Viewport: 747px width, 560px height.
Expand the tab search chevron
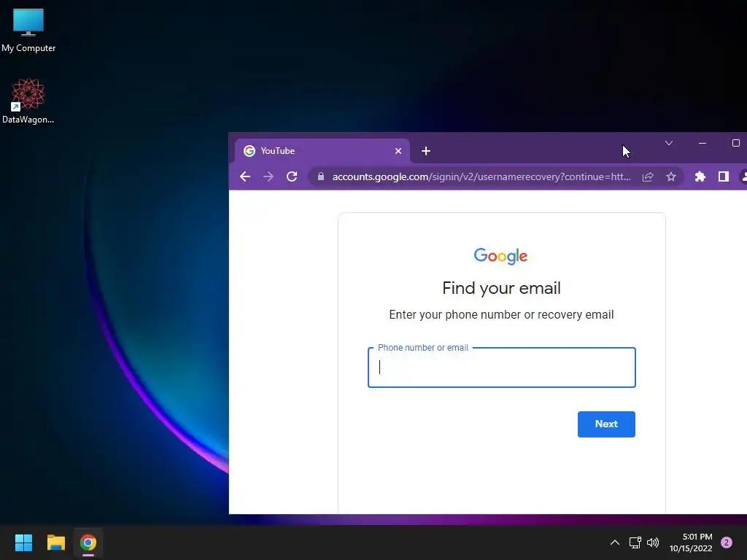point(669,143)
